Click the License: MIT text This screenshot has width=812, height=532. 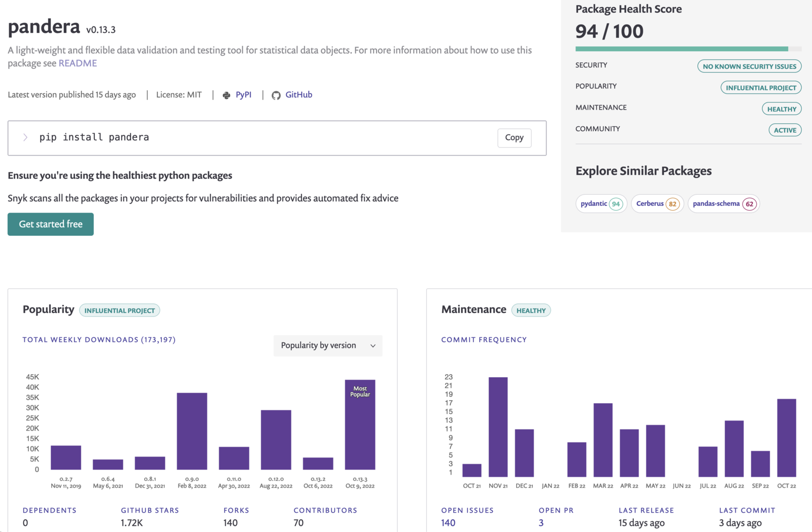(x=179, y=95)
